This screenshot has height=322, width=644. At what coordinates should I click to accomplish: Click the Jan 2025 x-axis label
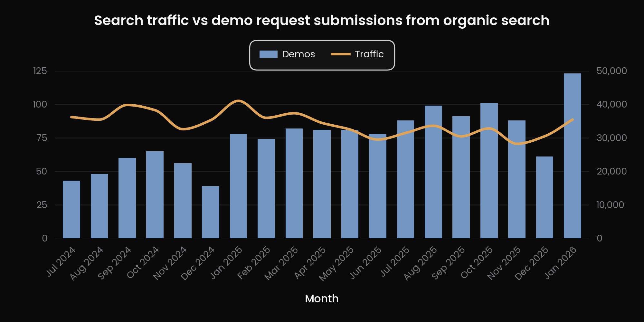226,262
